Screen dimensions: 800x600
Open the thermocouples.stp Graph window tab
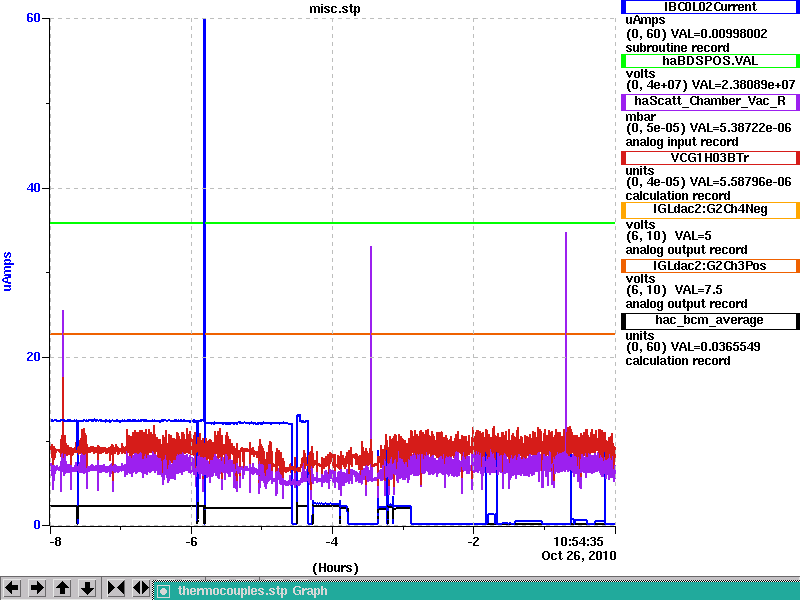click(x=477, y=591)
